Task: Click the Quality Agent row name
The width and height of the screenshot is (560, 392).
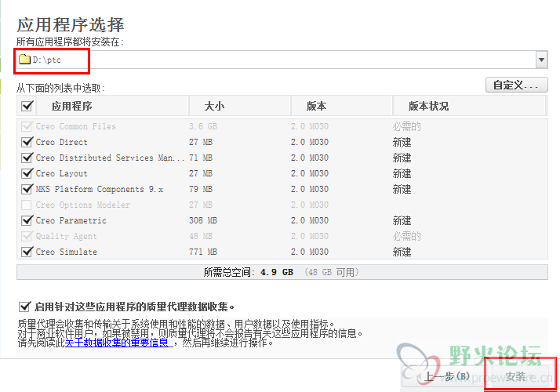Action: [x=66, y=236]
